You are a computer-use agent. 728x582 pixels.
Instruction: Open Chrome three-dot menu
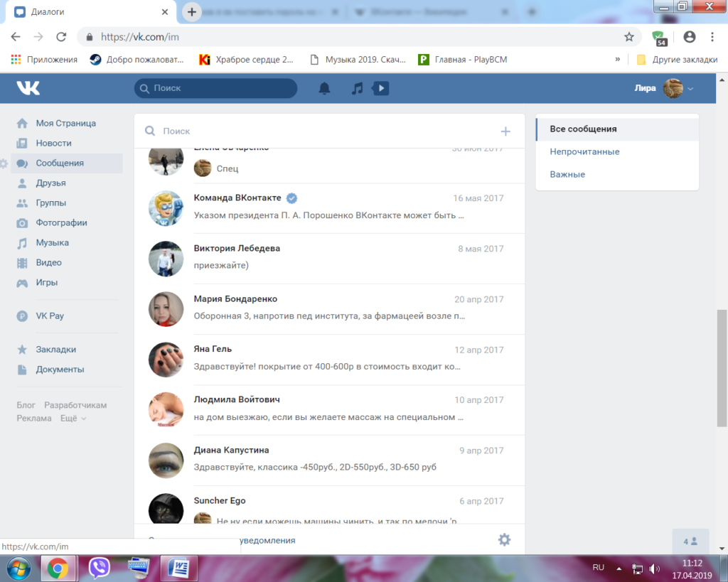click(712, 37)
